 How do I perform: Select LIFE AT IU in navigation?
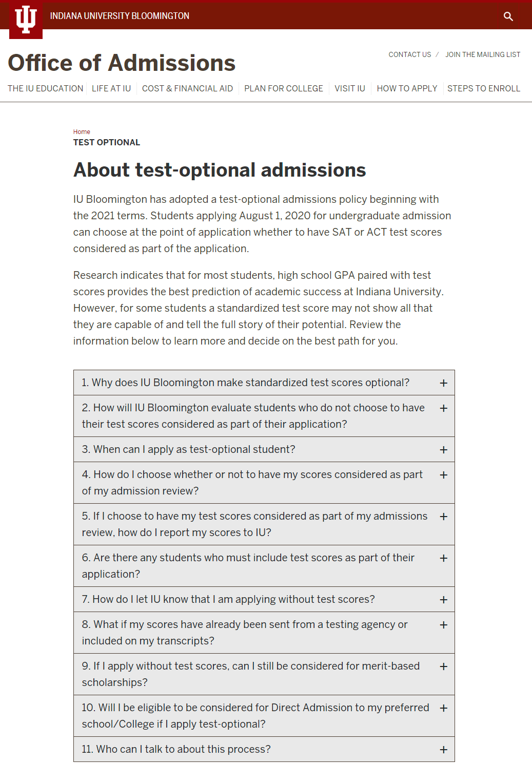(111, 88)
